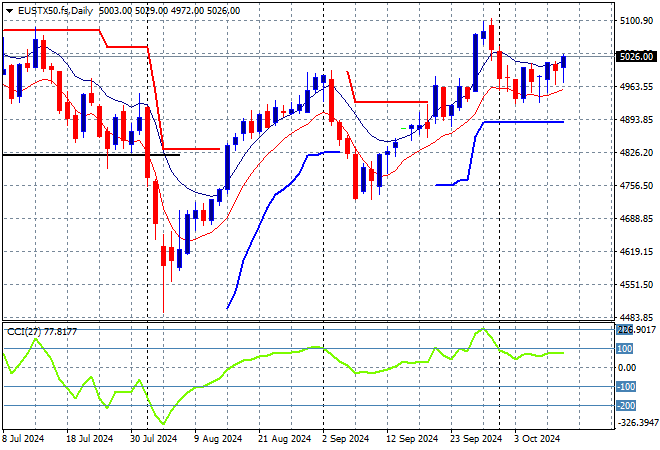Click the CCI(27) indicator label
Image resolution: width=660 pixels, height=450 pixels.
click(40, 331)
